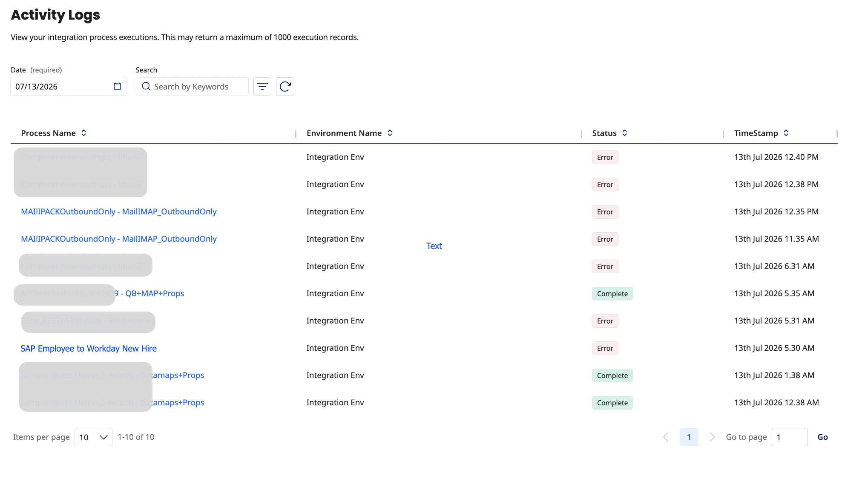868x491 pixels.
Task: Click timestamp 13th Jul 2026 6.31 AM
Action: pyautogui.click(x=774, y=266)
